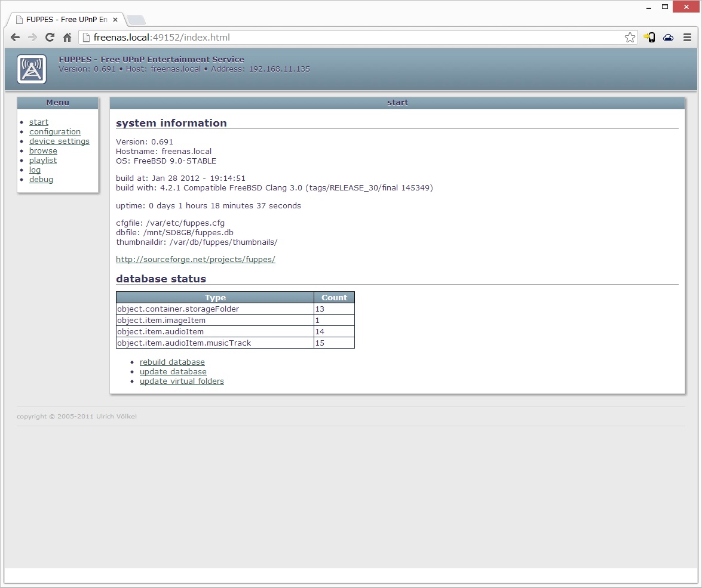Viewport: 702px width, 588px height.
Task: Select the object.container.storageFolder cell
Action: [x=215, y=309]
